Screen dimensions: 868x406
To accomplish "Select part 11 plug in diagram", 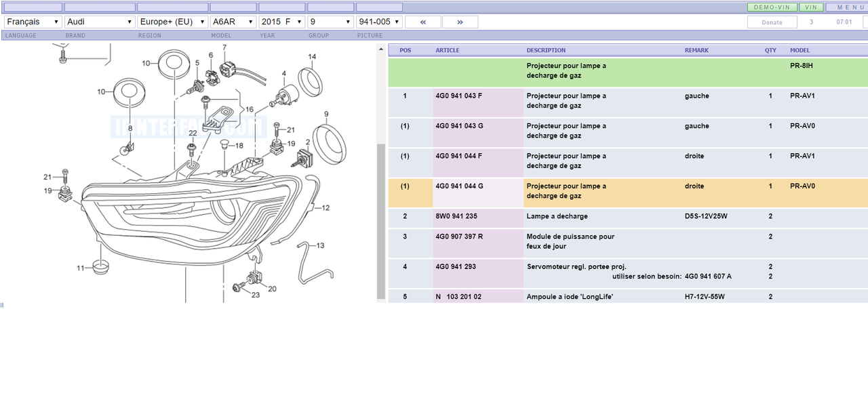I will (x=100, y=266).
